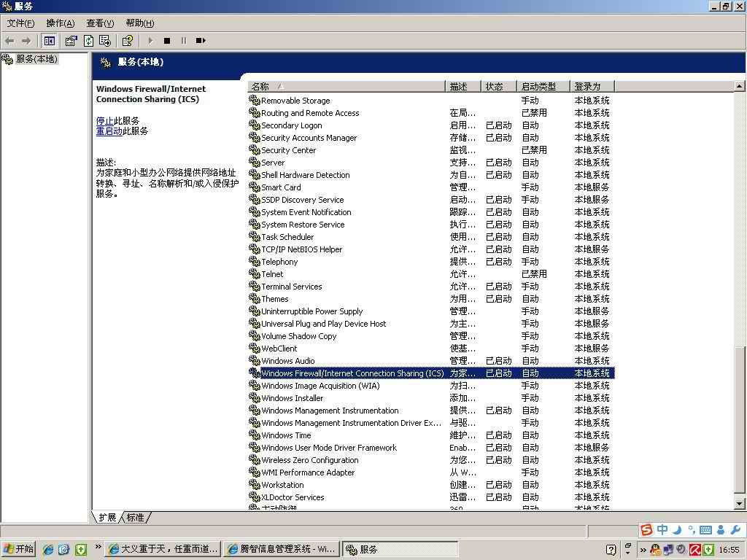Switch to the 扩展 tab
Image resolution: width=747 pixels, height=560 pixels.
(x=108, y=517)
